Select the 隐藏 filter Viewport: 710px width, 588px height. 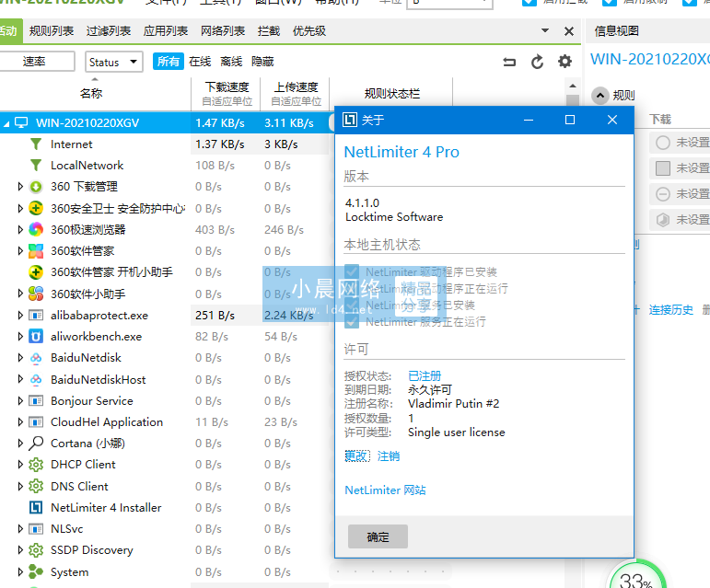pyautogui.click(x=262, y=61)
